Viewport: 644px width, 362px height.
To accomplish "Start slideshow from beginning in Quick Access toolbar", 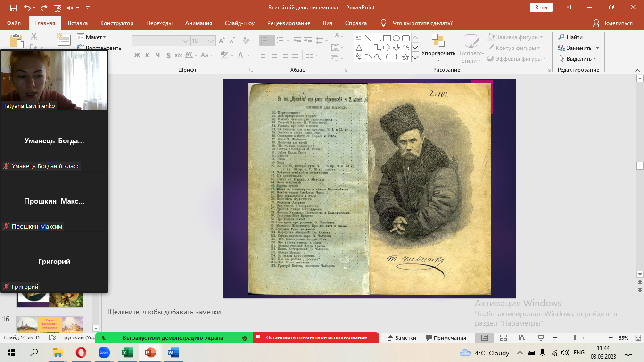I will coord(58,8).
